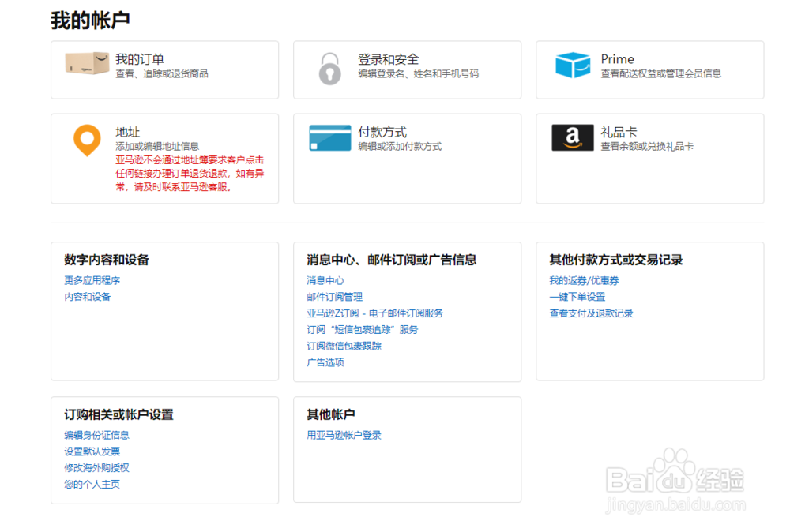
Task: Open 我的返券/优惠券
Action: [x=582, y=280]
